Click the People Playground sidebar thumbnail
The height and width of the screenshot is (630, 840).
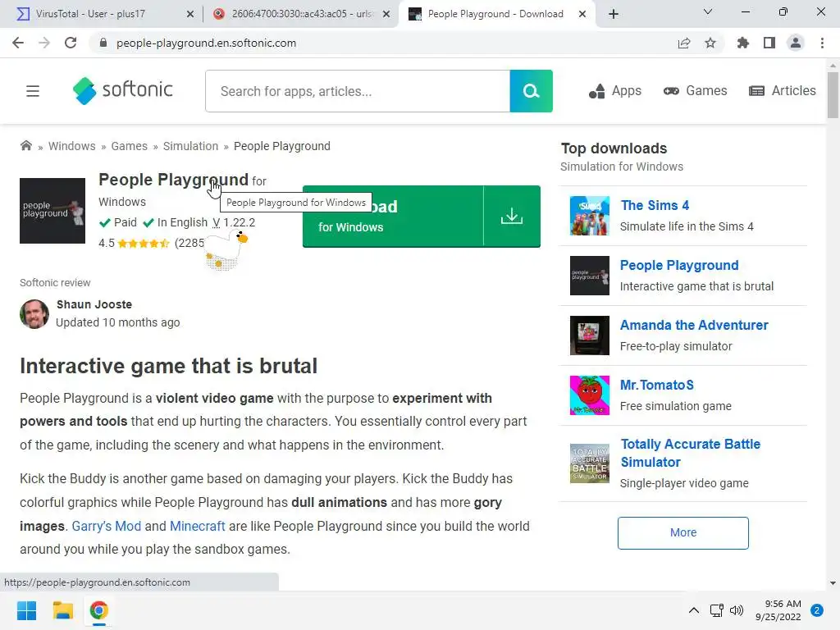pos(589,276)
